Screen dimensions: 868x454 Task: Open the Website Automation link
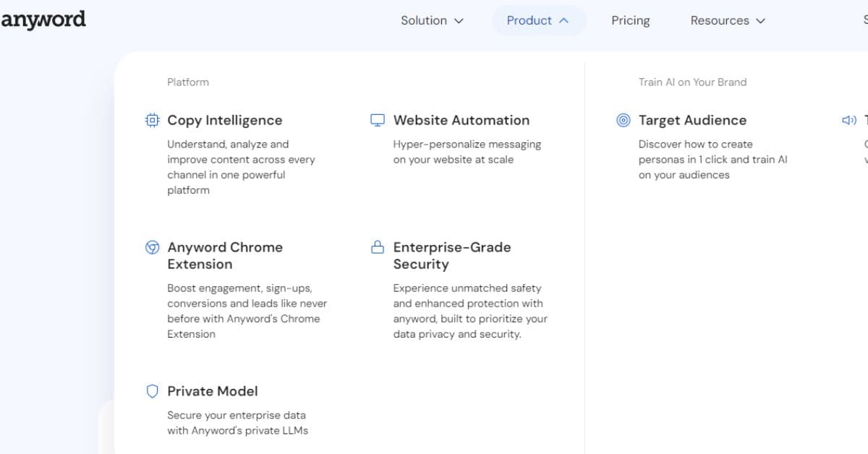461,120
